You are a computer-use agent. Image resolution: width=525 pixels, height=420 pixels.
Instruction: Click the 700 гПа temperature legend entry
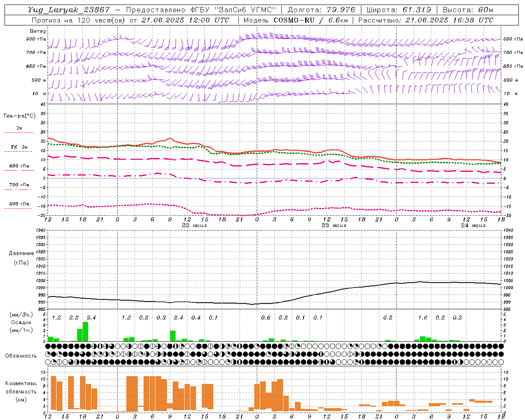coord(19,185)
